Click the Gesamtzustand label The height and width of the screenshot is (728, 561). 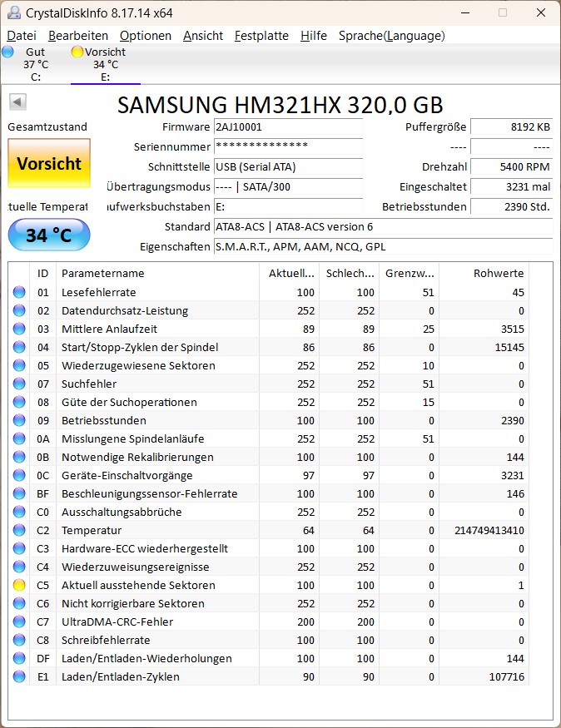coord(47,126)
